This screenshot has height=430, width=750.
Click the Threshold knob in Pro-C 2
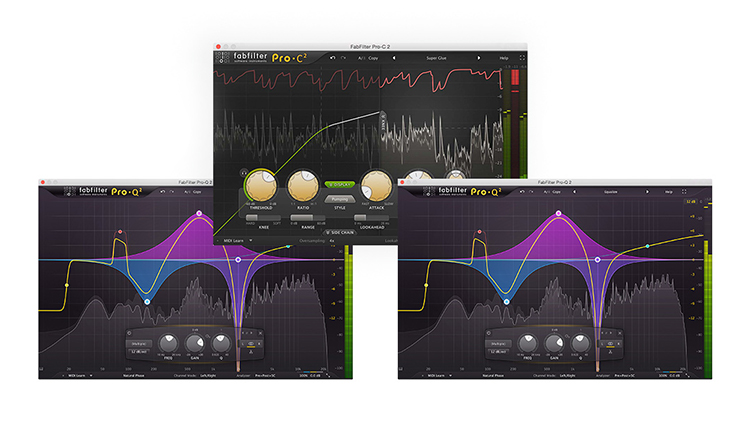pyautogui.click(x=261, y=186)
